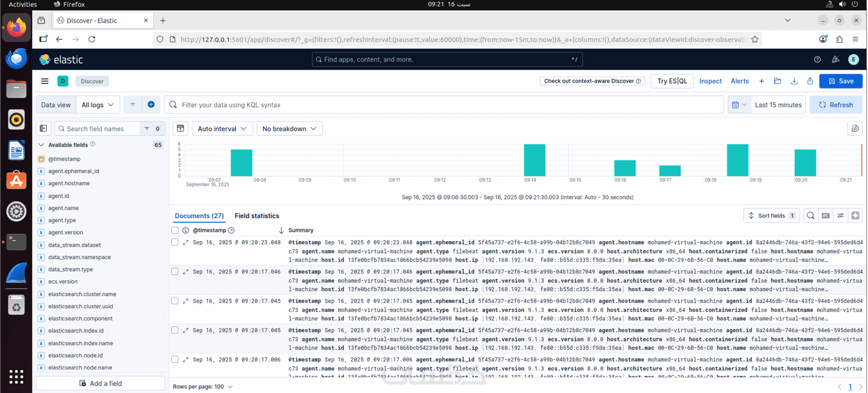Expand document row at 09:20:17.046
Viewport: 868px width, 393px height.
click(185, 271)
